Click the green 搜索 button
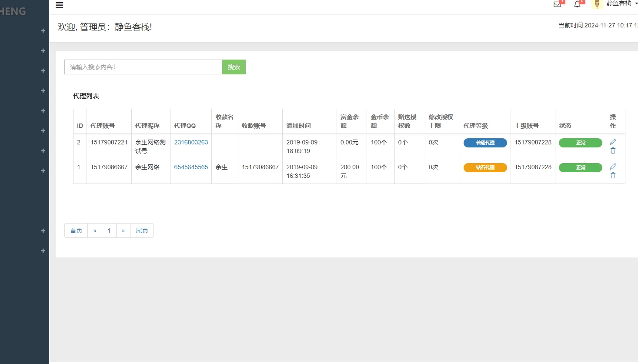638x364 pixels. [x=234, y=67]
